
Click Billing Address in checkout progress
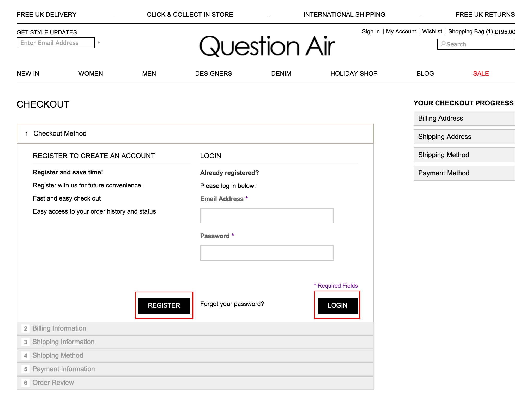coord(464,118)
